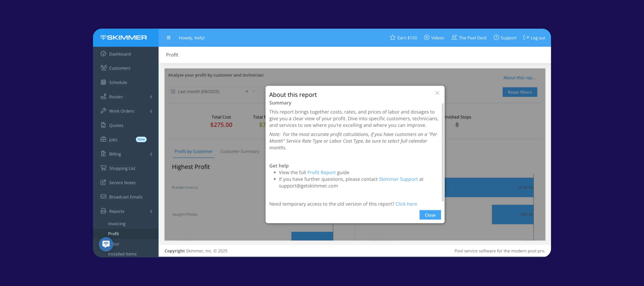Viewport: 644px width, 286px height.
Task: Expand the Billing submenu chevron
Action: click(151, 154)
